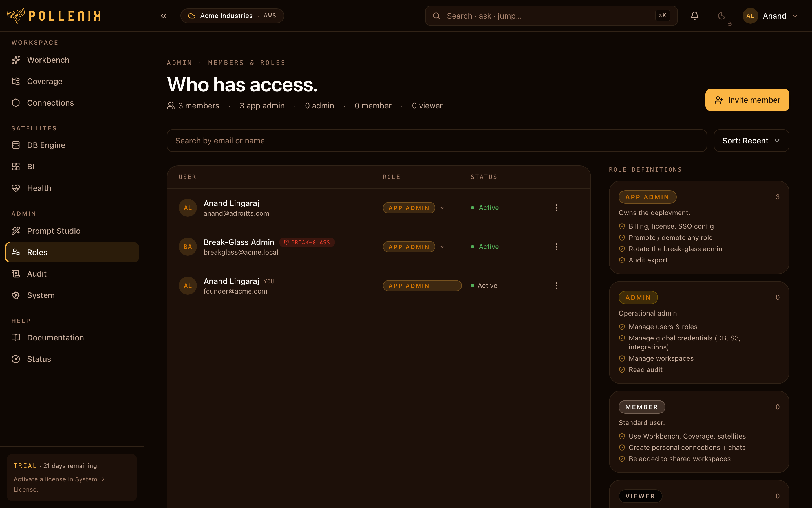Click AL avatar on founder@acme.com row
Screen dimensions: 812x508
(x=187, y=286)
